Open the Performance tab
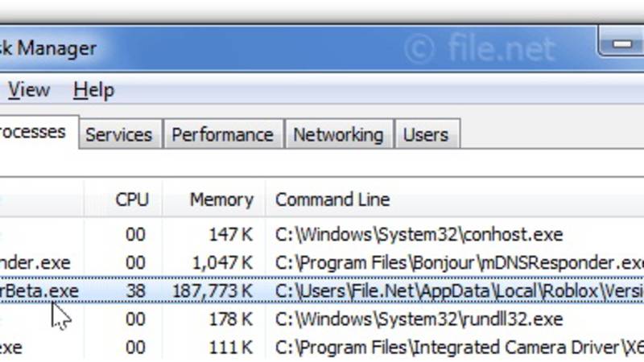This screenshot has height=362, width=644. point(222,134)
